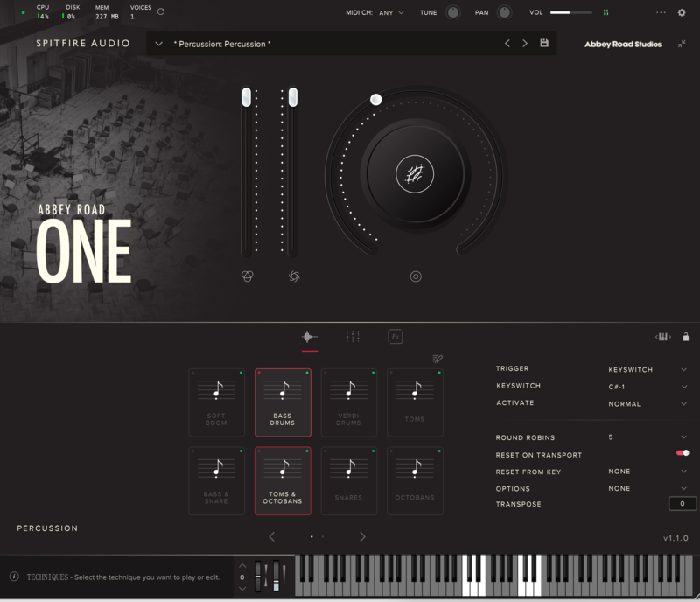The width and height of the screenshot is (700, 602).
Task: Select the Octobans technique
Action: [415, 481]
